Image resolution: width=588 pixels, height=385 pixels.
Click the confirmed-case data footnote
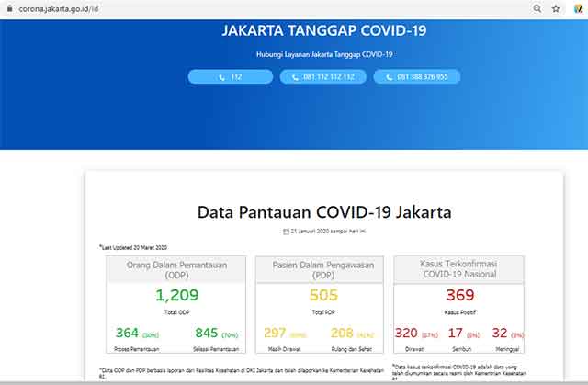(459, 373)
